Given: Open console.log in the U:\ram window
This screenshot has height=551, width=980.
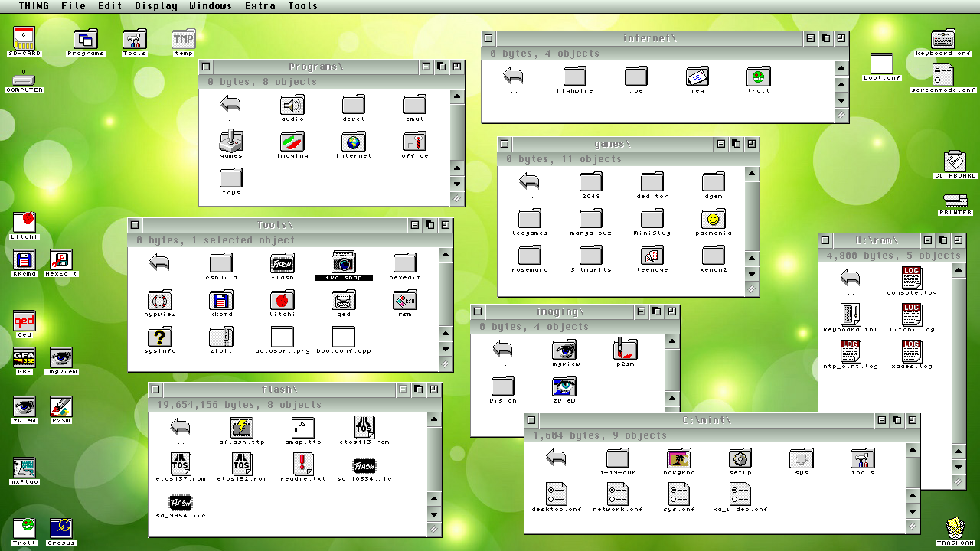Looking at the screenshot, I should point(911,279).
